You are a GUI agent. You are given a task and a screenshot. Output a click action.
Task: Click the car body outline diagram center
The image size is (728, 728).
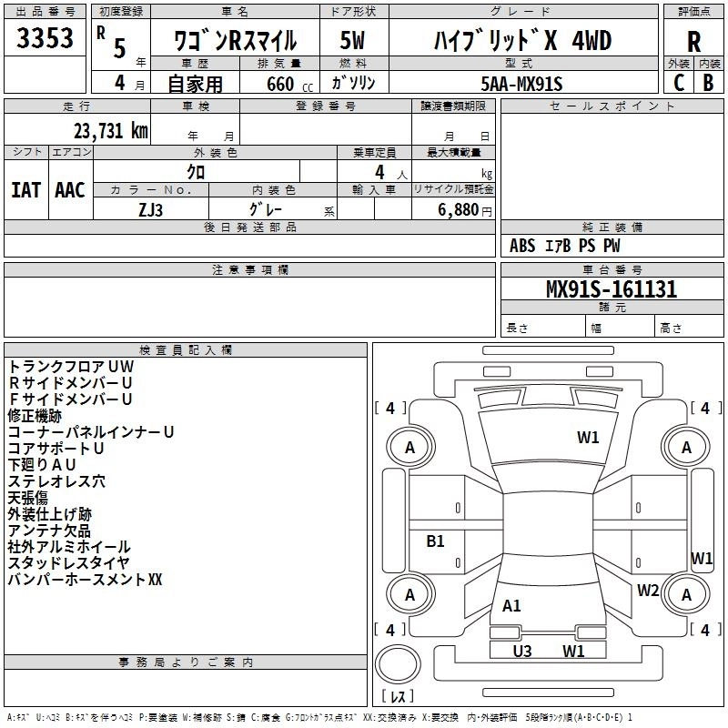tap(548, 519)
